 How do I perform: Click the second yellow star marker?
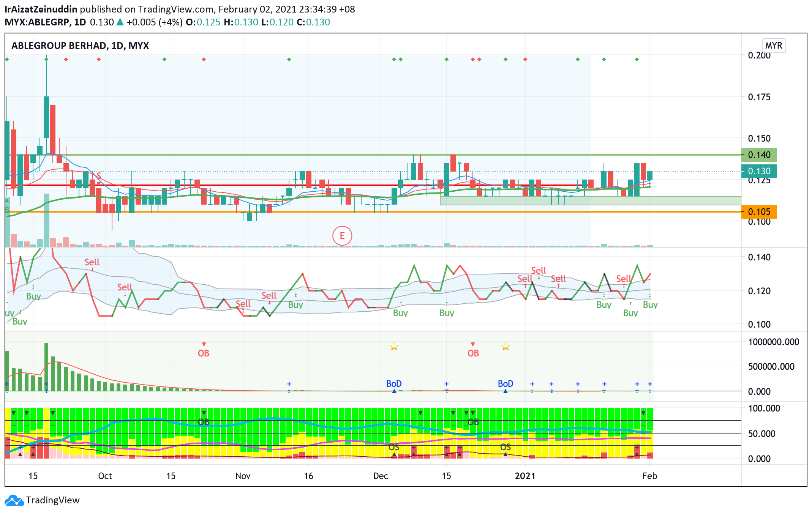coord(506,346)
